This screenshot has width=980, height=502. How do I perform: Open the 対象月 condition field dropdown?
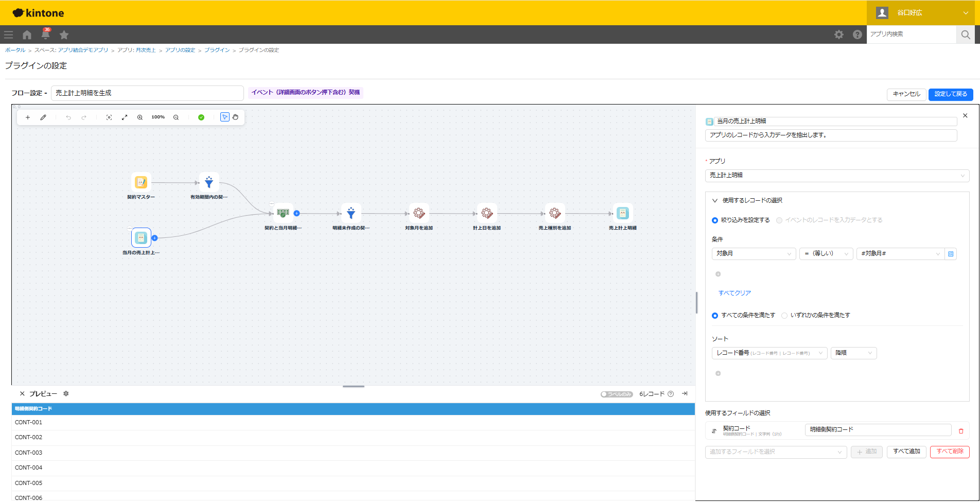754,253
